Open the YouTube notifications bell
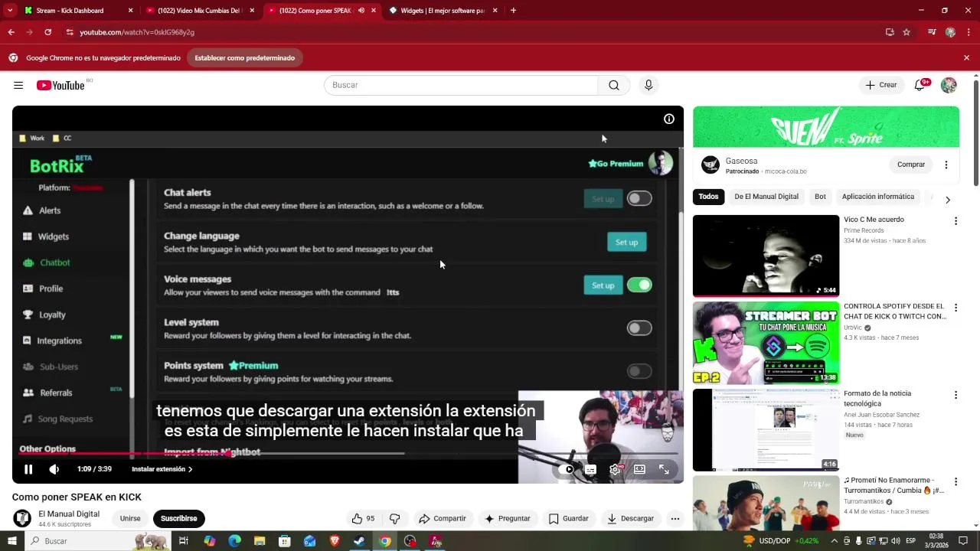 coord(920,85)
